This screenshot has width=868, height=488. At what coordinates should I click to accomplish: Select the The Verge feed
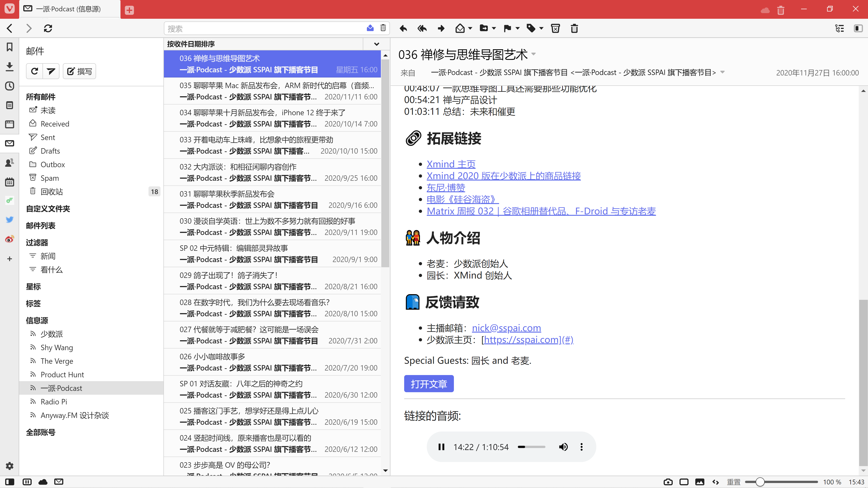pyautogui.click(x=57, y=361)
